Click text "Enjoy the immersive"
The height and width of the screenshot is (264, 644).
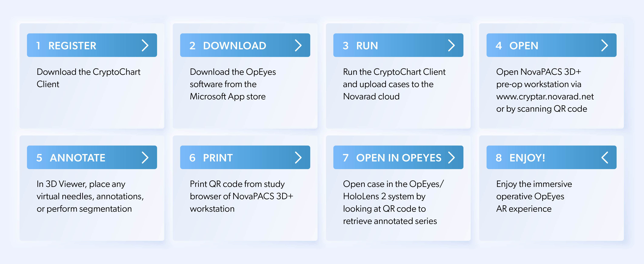pos(534,184)
